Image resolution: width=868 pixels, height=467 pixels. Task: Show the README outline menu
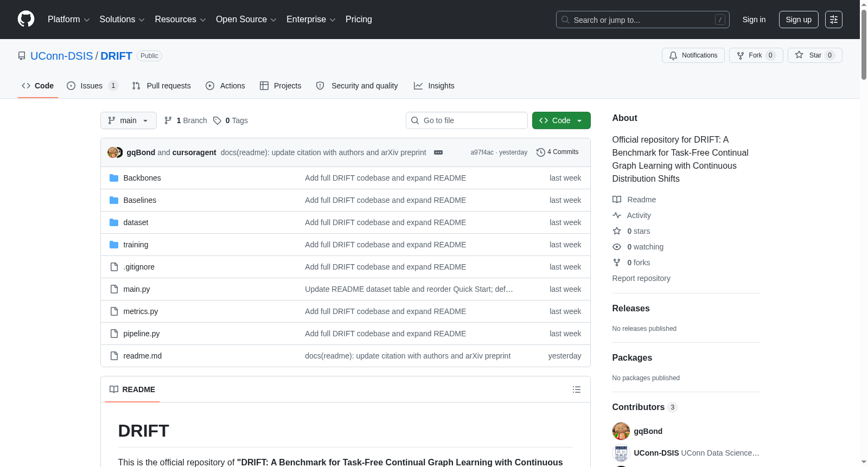pyautogui.click(x=577, y=389)
